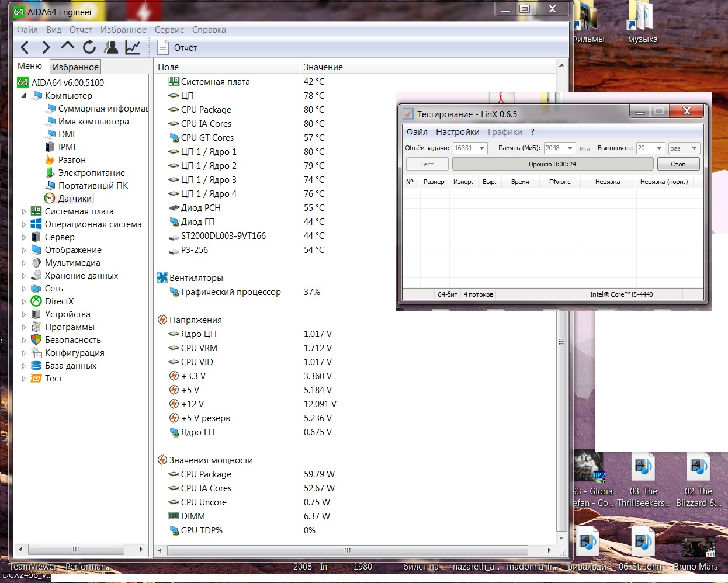
Task: Click the AIDA64 forward navigation arrow
Action: (46, 47)
